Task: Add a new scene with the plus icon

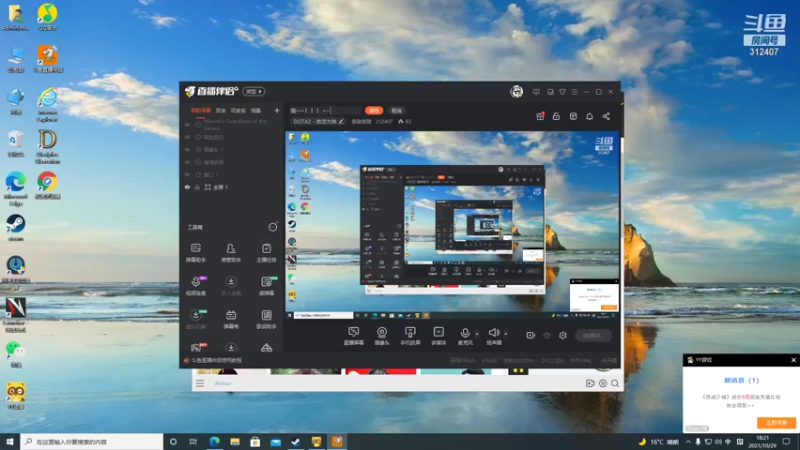Action: [x=277, y=110]
